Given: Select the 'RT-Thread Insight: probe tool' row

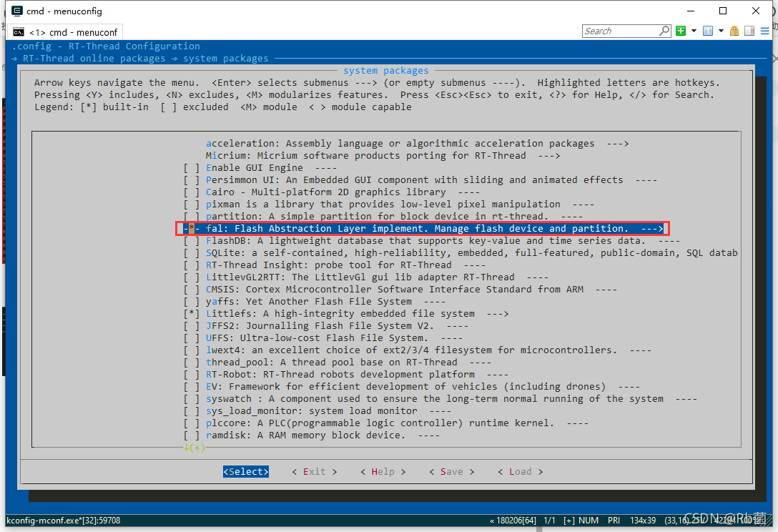Looking at the screenshot, I should click(335, 265).
